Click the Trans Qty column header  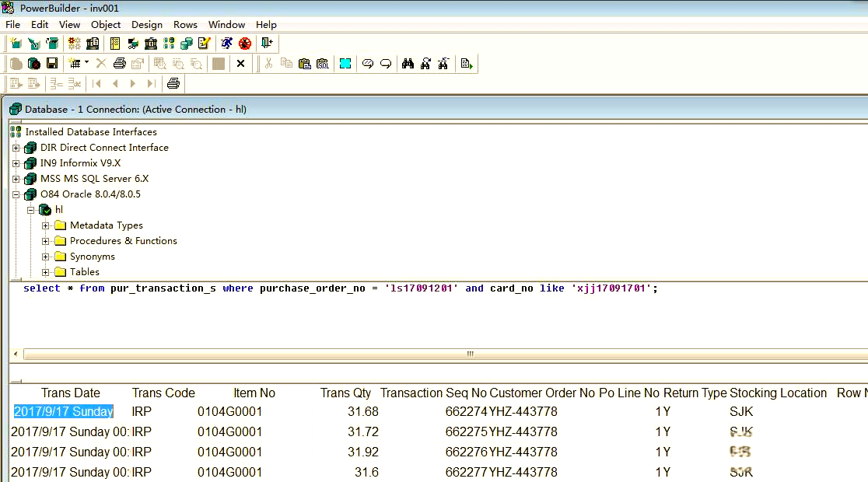coord(345,393)
